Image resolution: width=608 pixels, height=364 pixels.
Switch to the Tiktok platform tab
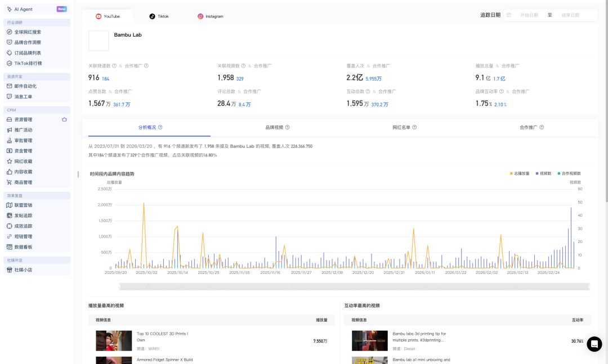(x=159, y=16)
